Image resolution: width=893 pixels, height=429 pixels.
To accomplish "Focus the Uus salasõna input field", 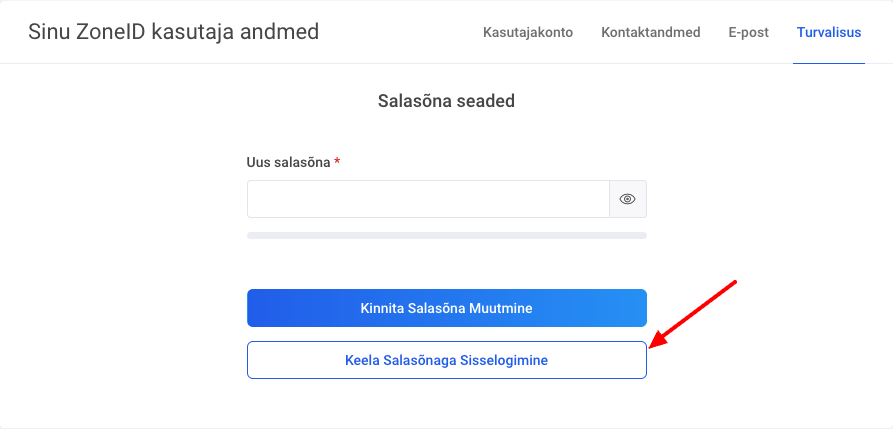I will (x=428, y=199).
